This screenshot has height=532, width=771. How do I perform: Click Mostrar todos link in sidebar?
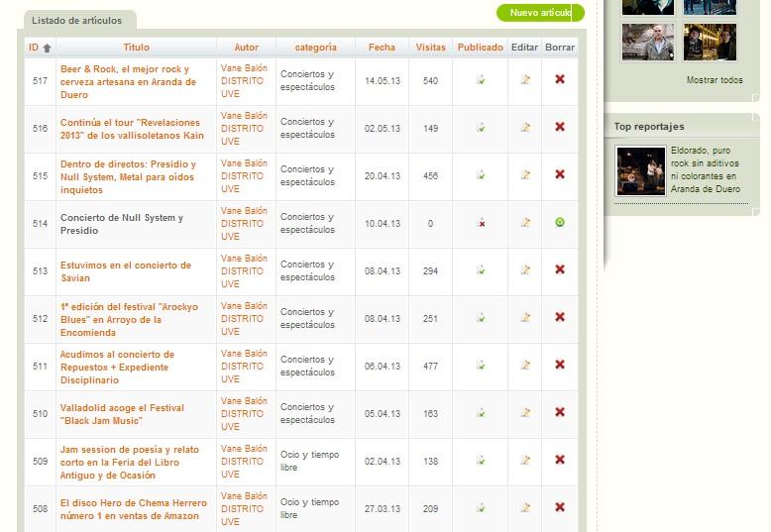[715, 80]
